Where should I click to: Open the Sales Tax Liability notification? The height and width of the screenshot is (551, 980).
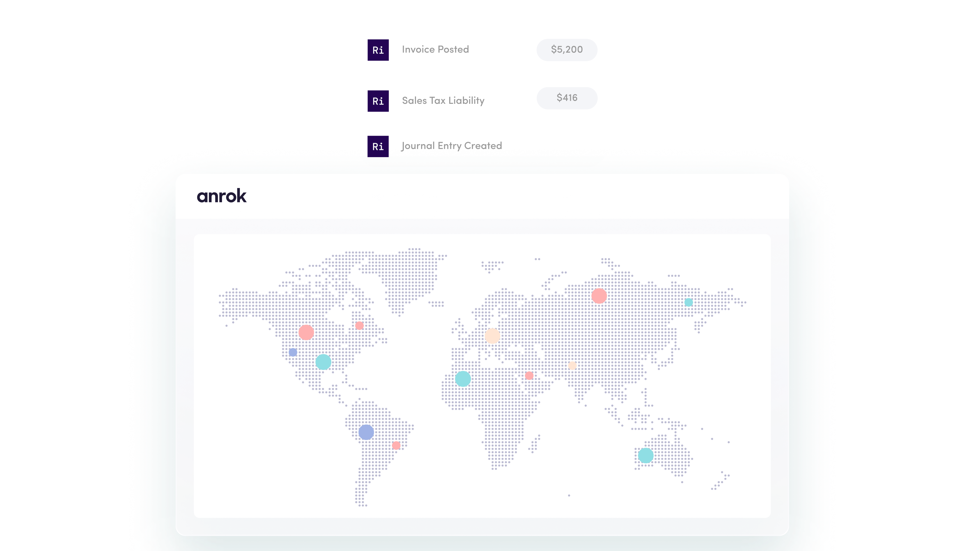(443, 101)
